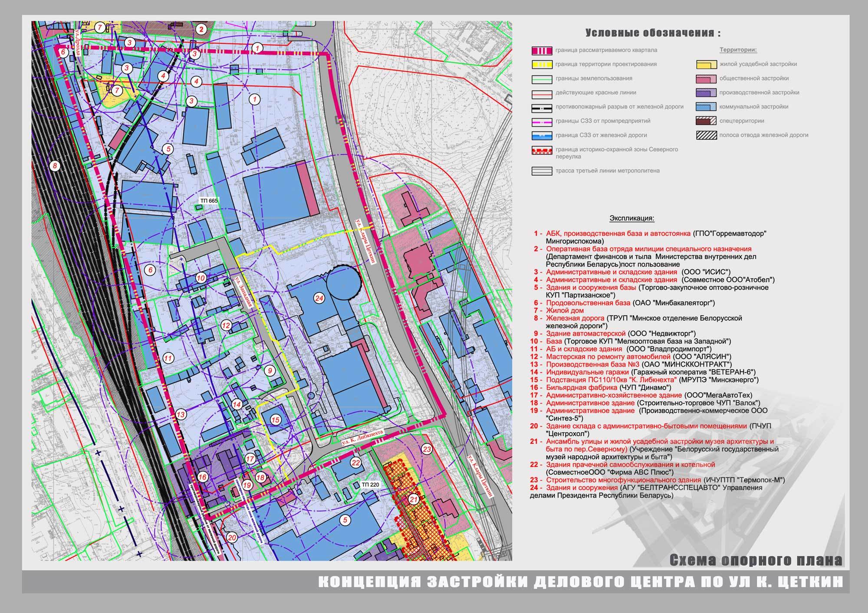The height and width of the screenshot is (613, 868).
Task: Click map marker number 19
Action: click(x=247, y=485)
